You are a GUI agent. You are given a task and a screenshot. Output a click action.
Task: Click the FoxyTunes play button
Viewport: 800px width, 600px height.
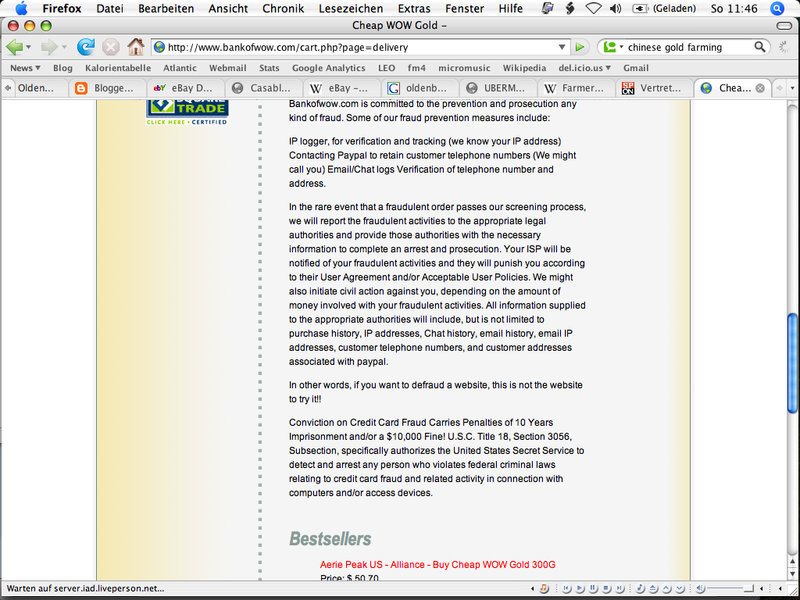coord(580,588)
